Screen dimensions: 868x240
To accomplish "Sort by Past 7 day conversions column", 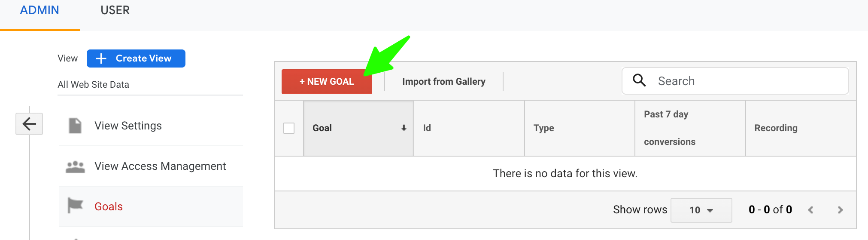I will [669, 128].
